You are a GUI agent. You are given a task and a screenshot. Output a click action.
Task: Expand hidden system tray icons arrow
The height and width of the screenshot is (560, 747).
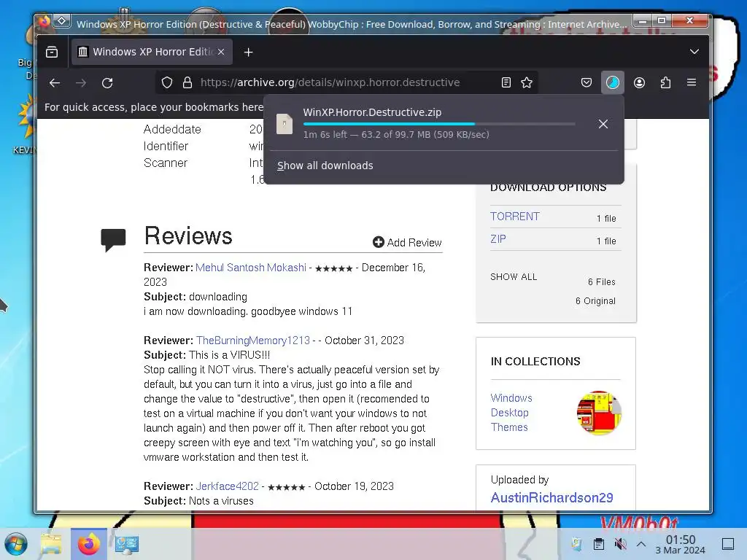[x=641, y=543]
